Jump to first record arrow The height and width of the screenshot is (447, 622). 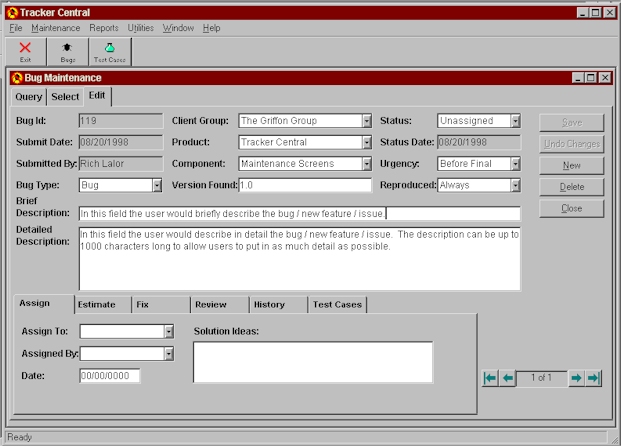coord(490,378)
